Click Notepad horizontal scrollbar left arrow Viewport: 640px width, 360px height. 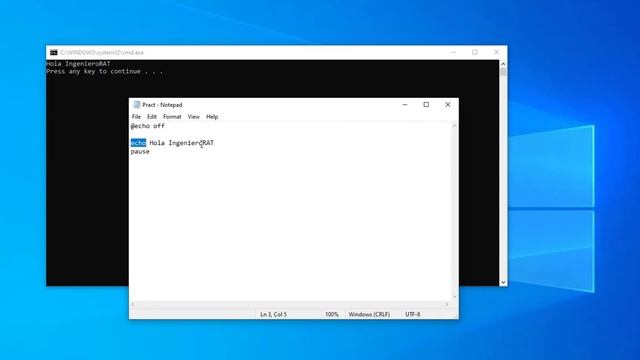(x=133, y=304)
